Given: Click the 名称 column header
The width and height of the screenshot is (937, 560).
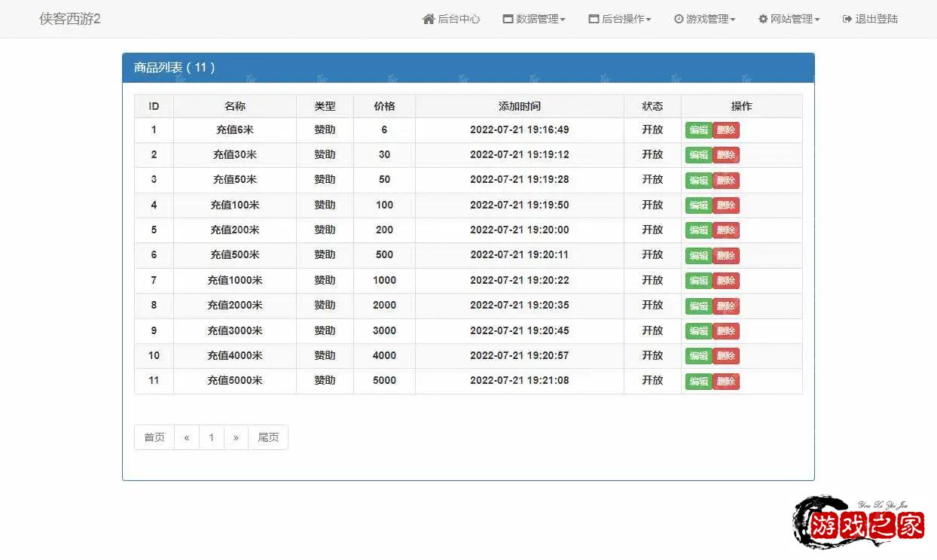Looking at the screenshot, I should [x=235, y=106].
